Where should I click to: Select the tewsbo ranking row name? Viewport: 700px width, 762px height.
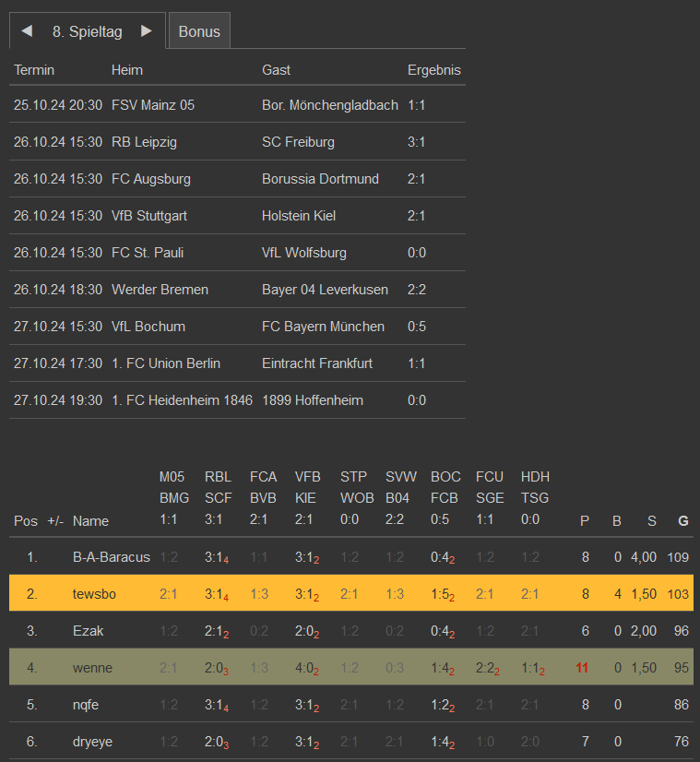pyautogui.click(x=94, y=594)
